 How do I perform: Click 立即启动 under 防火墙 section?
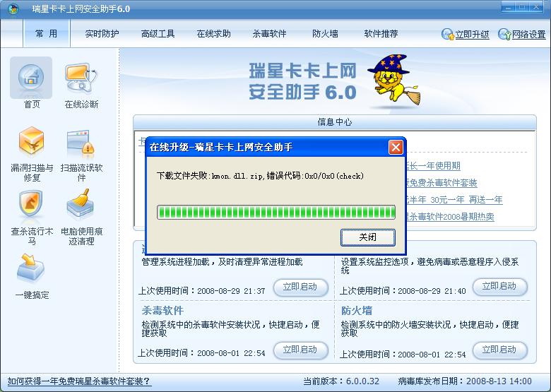[499, 350]
